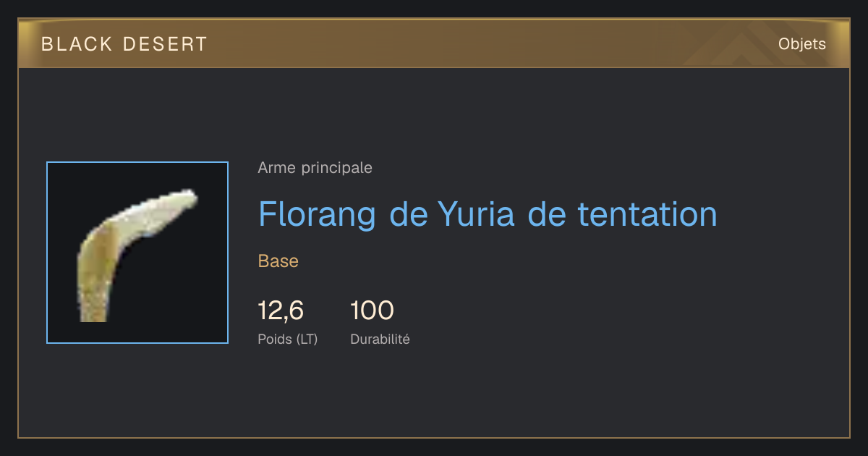Select the Base grade label

pos(278,261)
